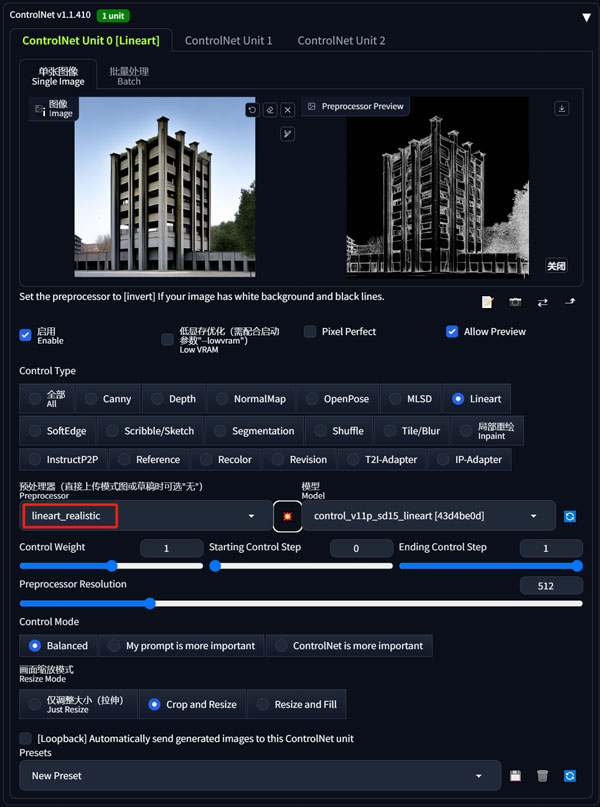The width and height of the screenshot is (600, 807).
Task: Undo edits on the input image
Action: pos(252,110)
